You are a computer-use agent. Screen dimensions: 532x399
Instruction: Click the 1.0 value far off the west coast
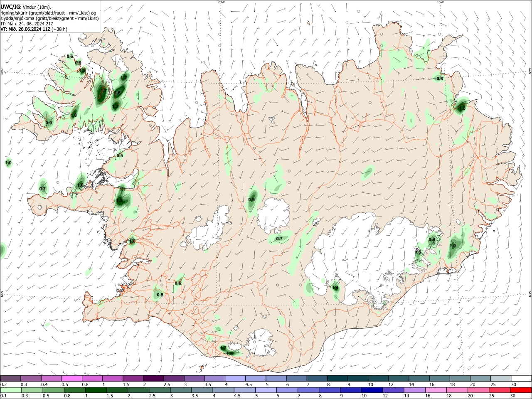8,163
